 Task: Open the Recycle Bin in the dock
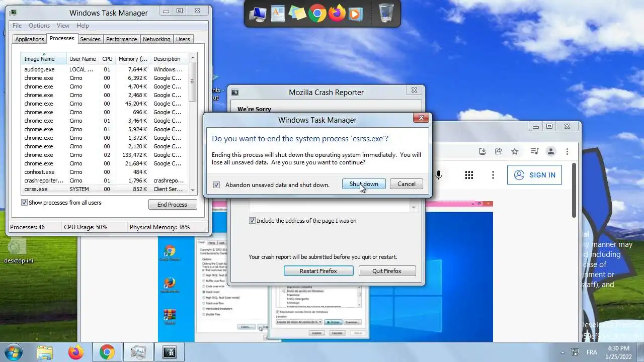(x=386, y=13)
